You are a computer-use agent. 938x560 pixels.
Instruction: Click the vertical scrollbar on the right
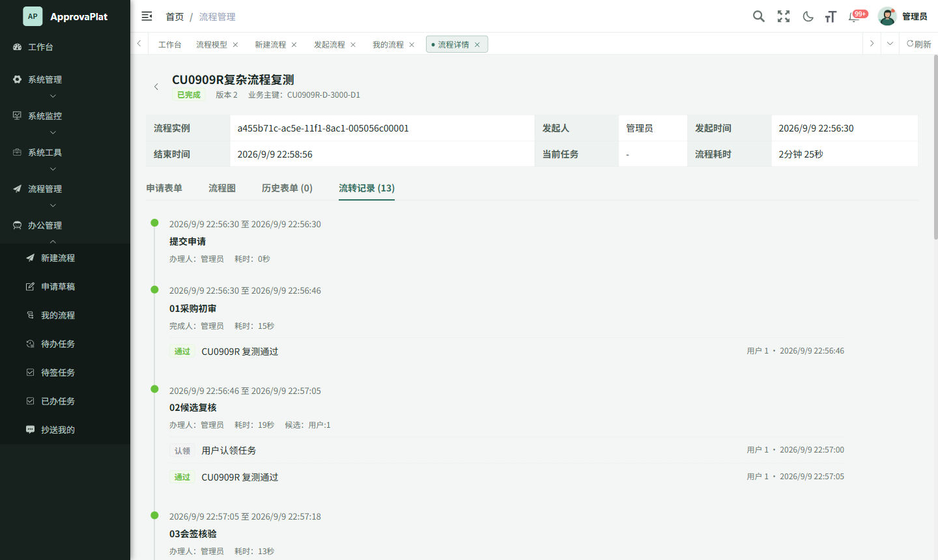pos(935,147)
